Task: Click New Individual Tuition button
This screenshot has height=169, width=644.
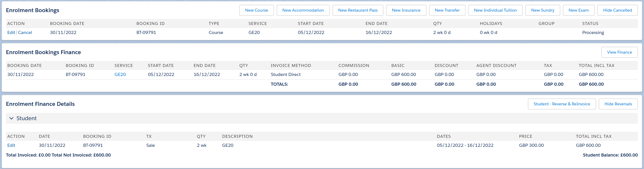Action: point(495,10)
